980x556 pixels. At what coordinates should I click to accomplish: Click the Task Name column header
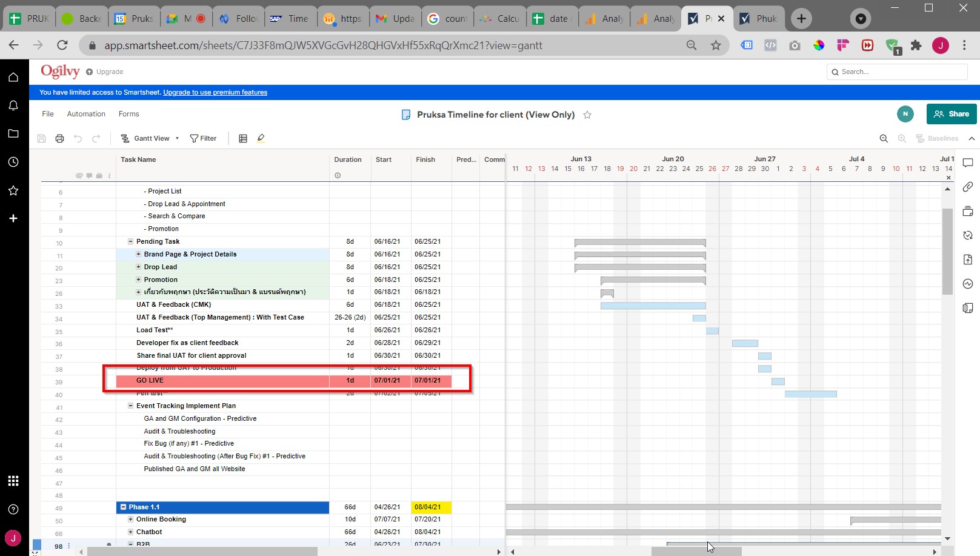pos(222,159)
